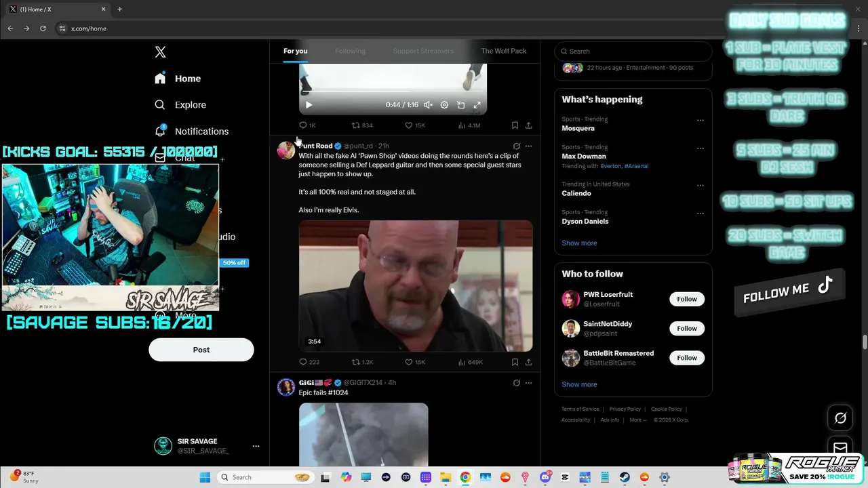The height and width of the screenshot is (488, 868).
Task: Click the white Post button
Action: pyautogui.click(x=201, y=350)
